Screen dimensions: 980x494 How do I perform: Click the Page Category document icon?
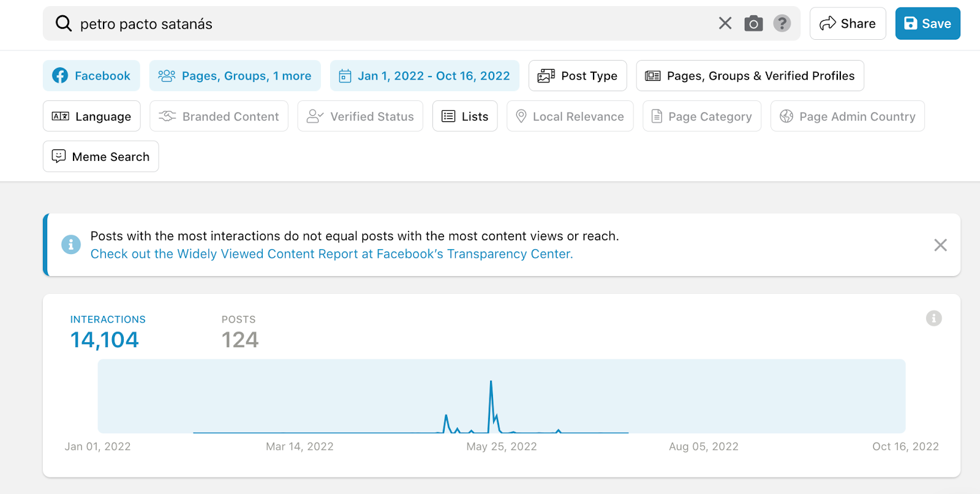click(x=657, y=116)
